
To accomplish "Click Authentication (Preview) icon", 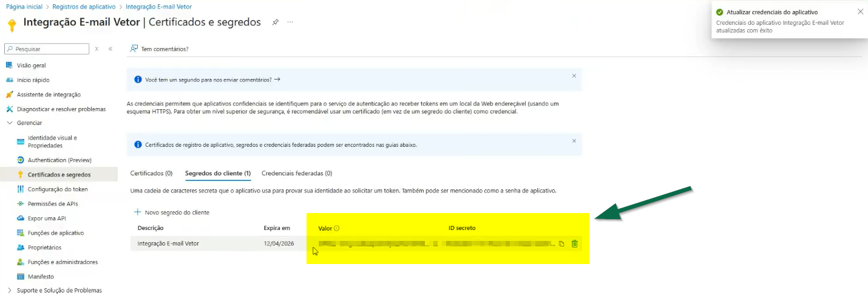I will [21, 160].
